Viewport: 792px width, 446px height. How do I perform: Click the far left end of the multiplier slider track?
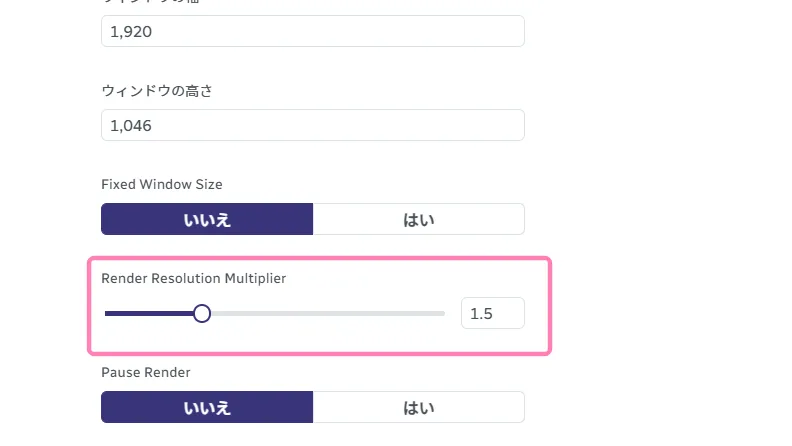click(x=107, y=314)
